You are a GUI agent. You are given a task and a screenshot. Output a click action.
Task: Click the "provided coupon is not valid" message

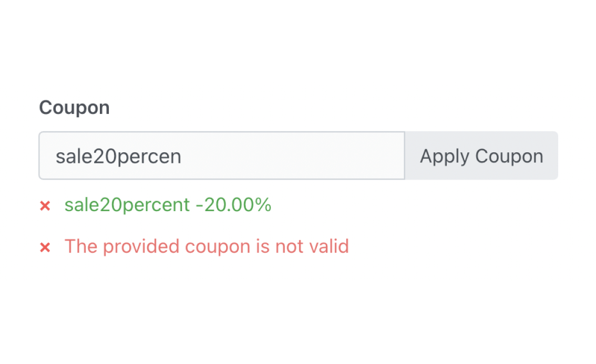[207, 246]
